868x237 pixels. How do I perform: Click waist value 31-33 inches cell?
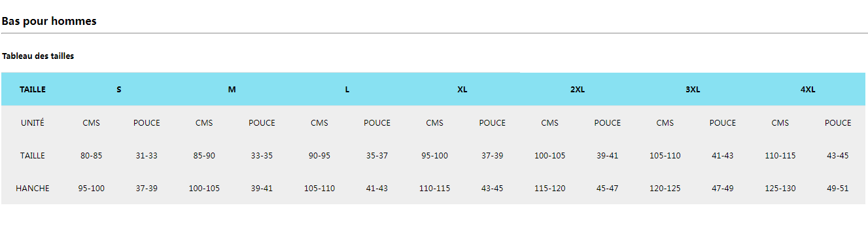tap(147, 155)
